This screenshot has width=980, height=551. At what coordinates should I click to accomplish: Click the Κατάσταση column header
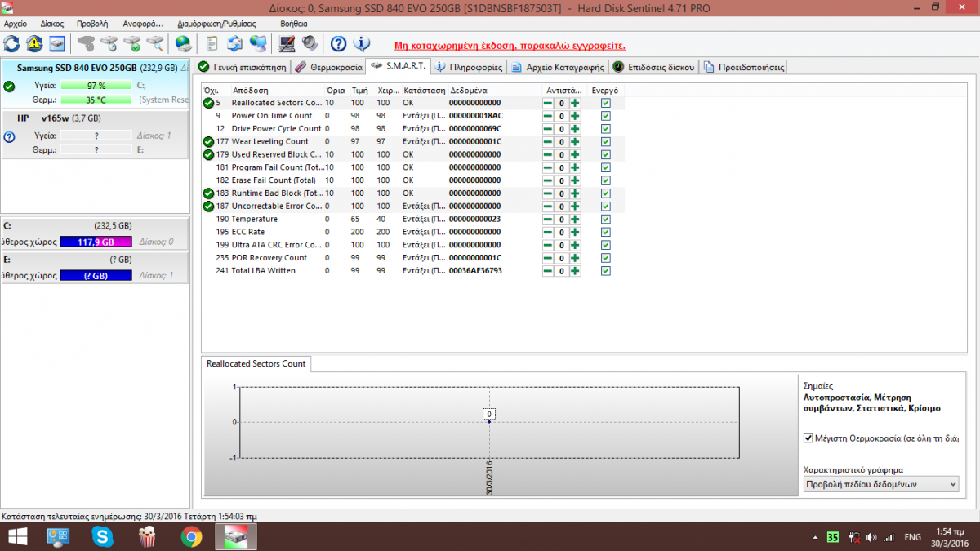(424, 90)
